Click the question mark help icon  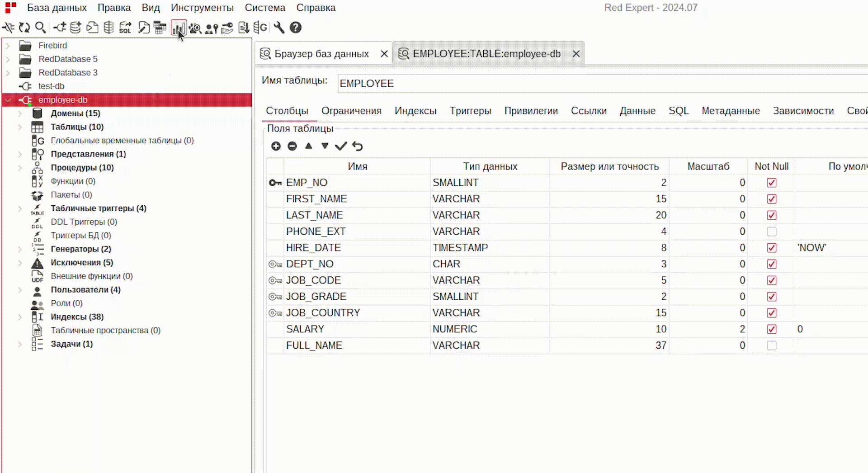pyautogui.click(x=296, y=28)
